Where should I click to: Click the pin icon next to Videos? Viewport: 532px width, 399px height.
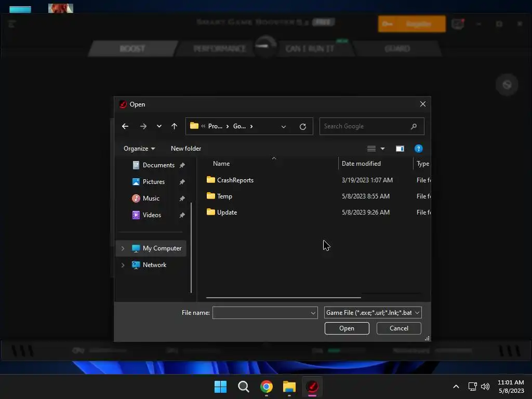182,215
